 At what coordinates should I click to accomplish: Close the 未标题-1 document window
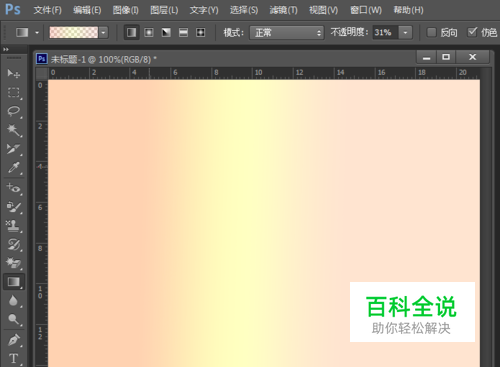point(472,57)
